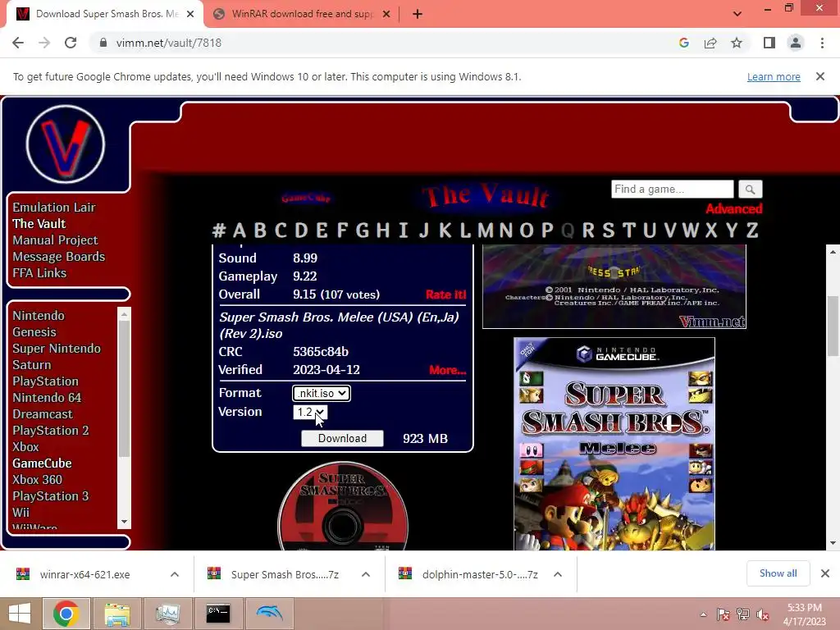Open the Advanced search link
This screenshot has width=840, height=630.
pyautogui.click(x=733, y=209)
